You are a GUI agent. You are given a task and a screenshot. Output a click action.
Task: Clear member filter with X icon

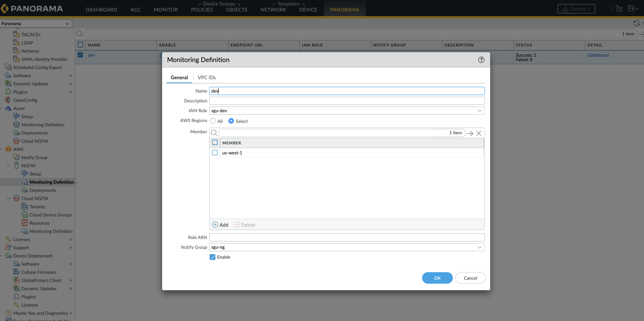click(x=479, y=133)
